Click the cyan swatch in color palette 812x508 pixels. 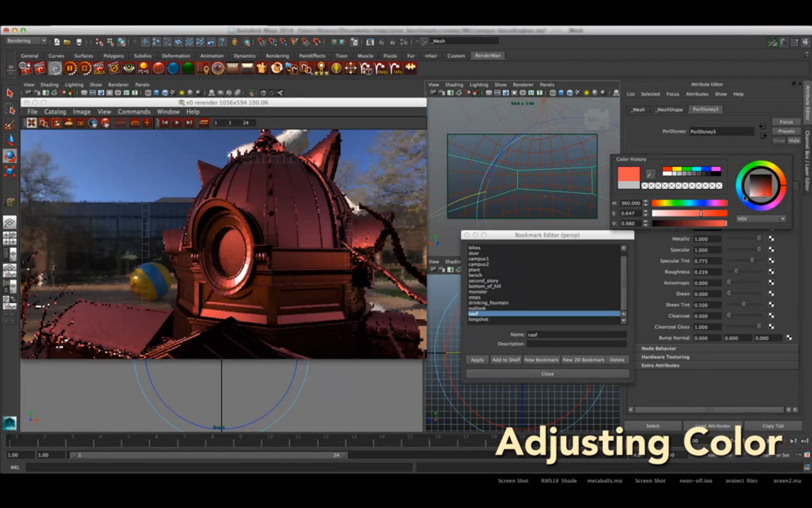click(697, 169)
